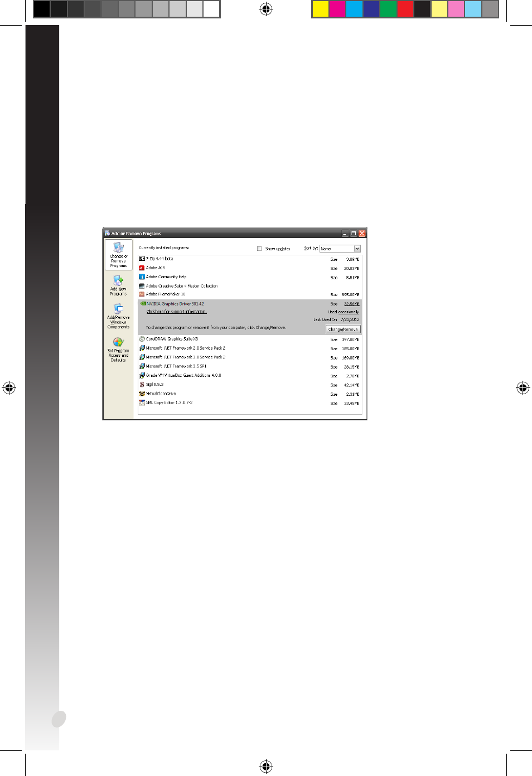The width and height of the screenshot is (532, 776).
Task: Click the 169.00MB size value
Action: 350,358
